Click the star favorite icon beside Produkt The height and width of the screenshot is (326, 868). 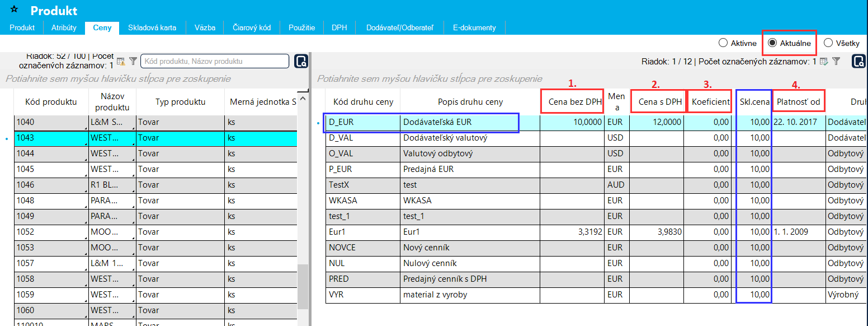[x=15, y=10]
